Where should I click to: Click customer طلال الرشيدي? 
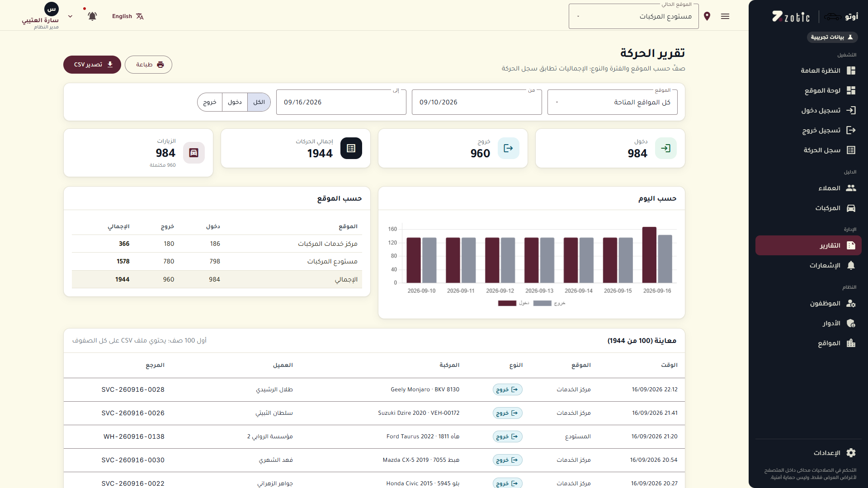click(274, 389)
